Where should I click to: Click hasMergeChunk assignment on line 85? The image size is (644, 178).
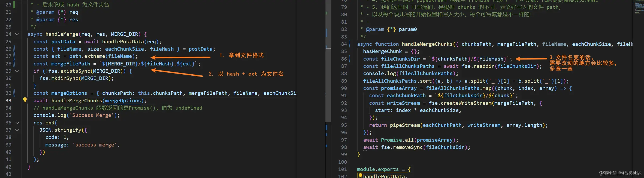(x=391, y=51)
